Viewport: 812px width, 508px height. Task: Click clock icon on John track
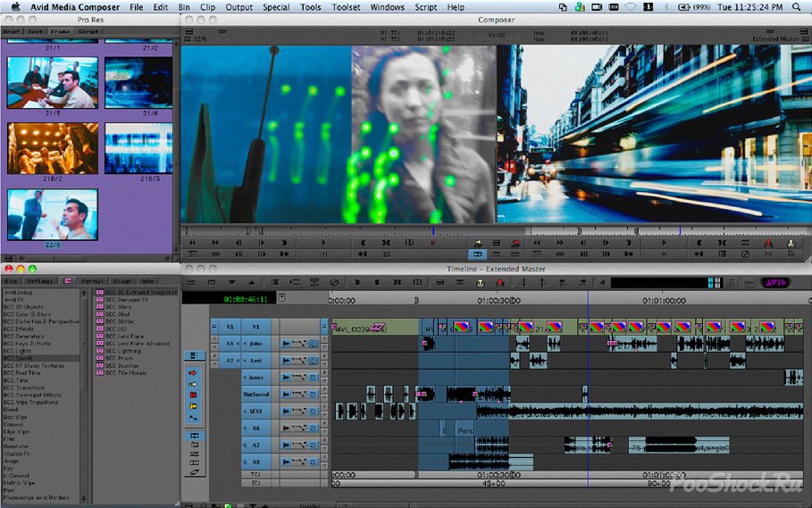coord(314,344)
